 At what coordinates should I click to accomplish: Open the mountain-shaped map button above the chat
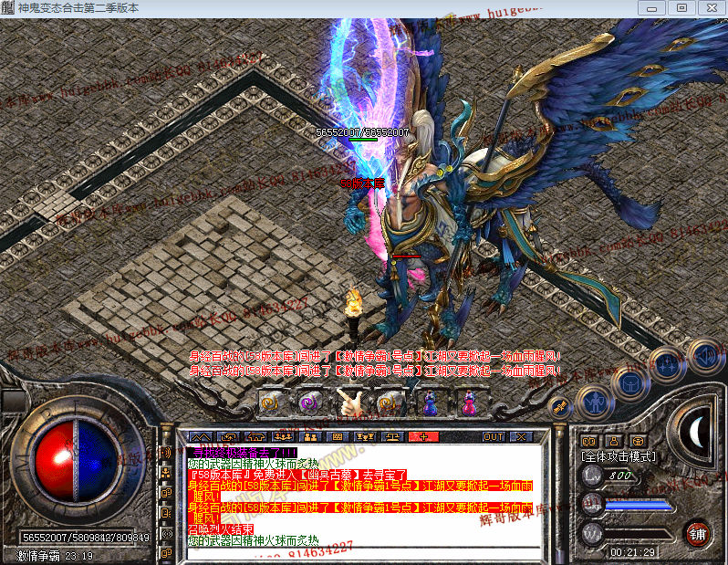click(201, 437)
